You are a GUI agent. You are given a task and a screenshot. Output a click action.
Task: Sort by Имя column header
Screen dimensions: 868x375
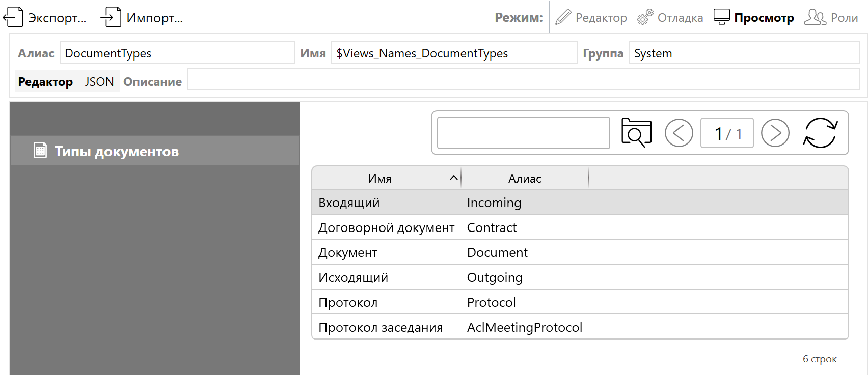[x=380, y=179]
